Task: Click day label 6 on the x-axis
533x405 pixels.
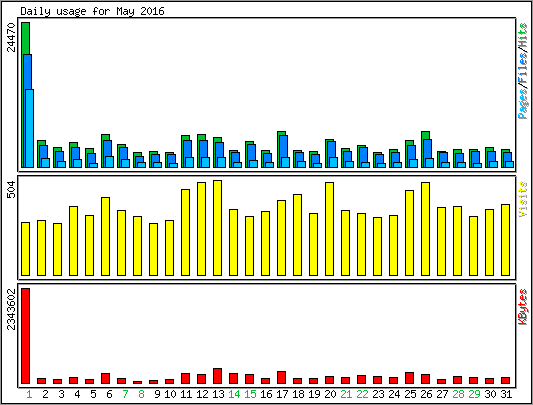Action: [109, 394]
